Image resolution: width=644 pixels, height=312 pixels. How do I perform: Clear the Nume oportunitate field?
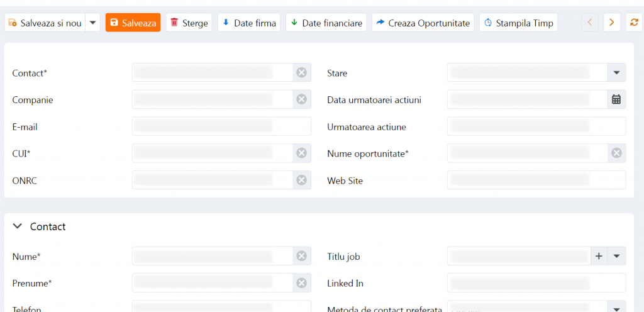pyautogui.click(x=616, y=153)
